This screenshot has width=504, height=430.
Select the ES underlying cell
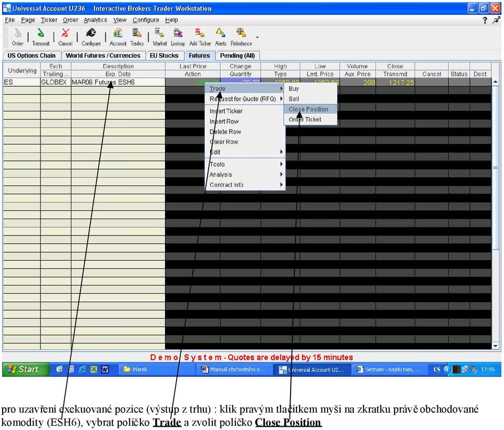tap(22, 82)
